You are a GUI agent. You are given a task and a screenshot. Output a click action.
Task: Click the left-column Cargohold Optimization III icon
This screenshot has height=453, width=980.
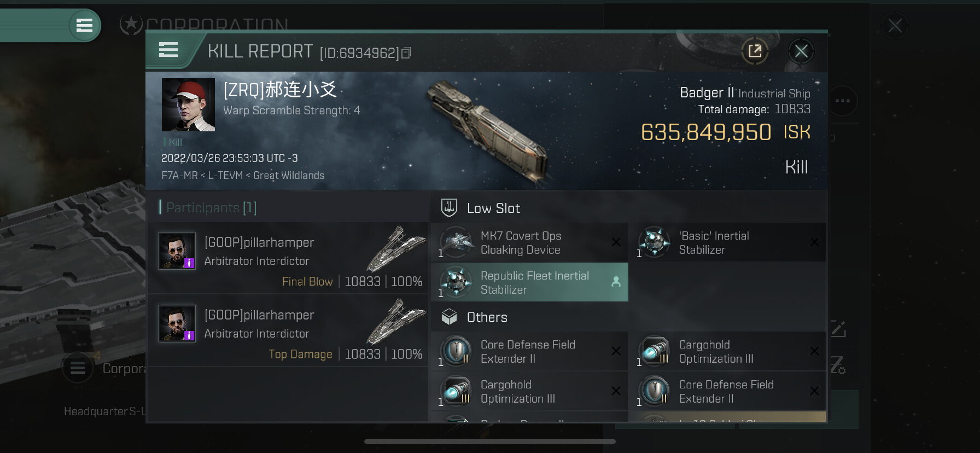coord(456,391)
